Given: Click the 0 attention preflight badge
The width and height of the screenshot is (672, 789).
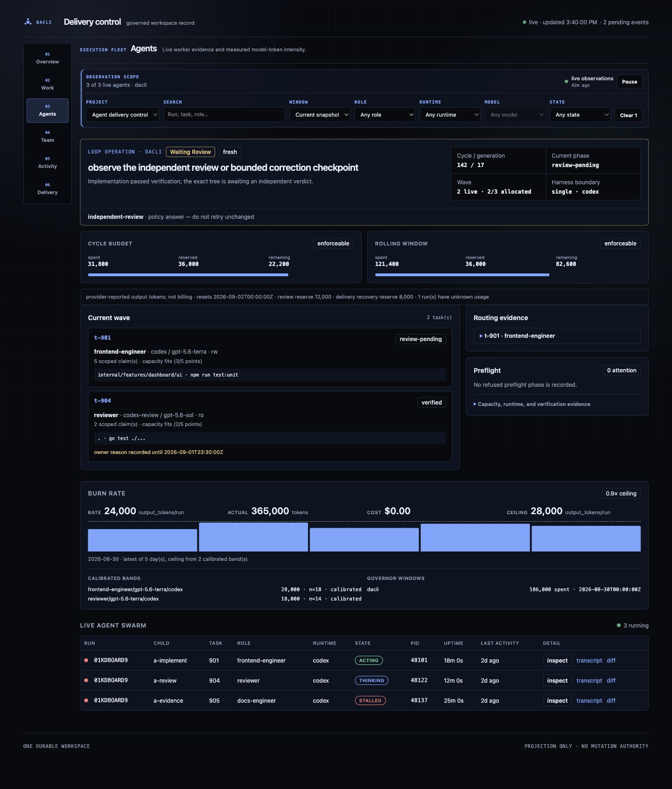Looking at the screenshot, I should [622, 370].
